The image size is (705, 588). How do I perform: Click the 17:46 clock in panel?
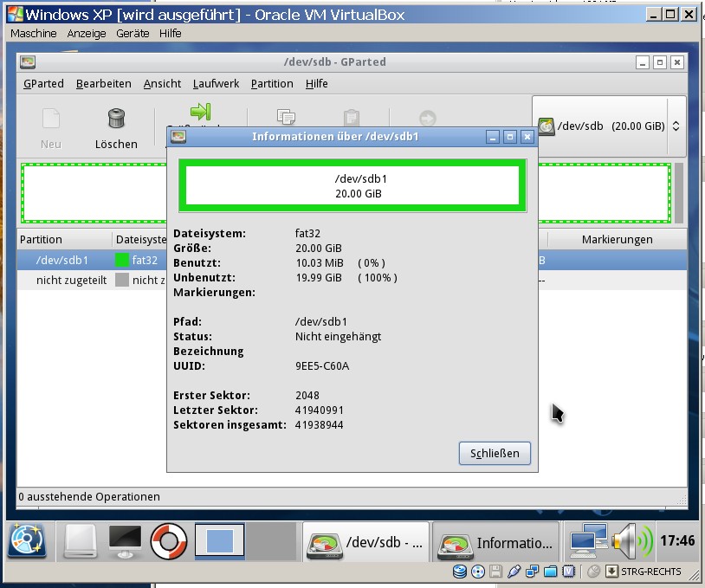point(677,540)
